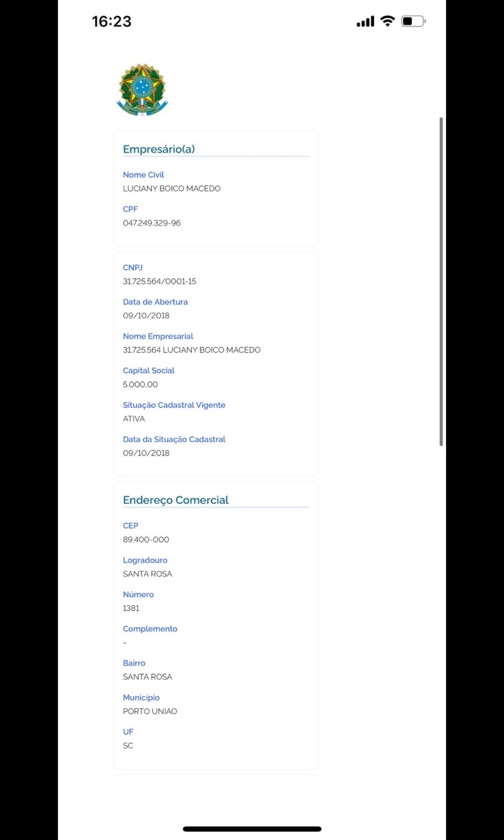Tap the battery level icon
The height and width of the screenshot is (840, 504).
click(413, 21)
